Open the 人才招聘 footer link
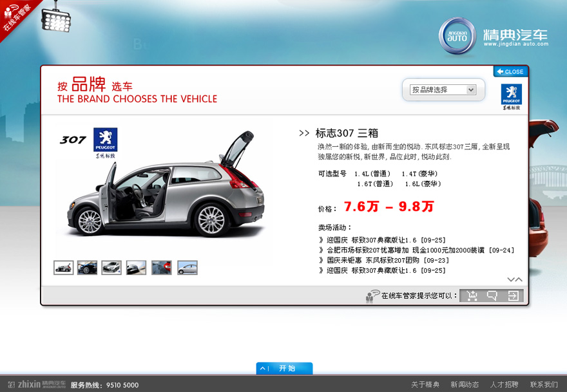567x392 pixels. (504, 384)
